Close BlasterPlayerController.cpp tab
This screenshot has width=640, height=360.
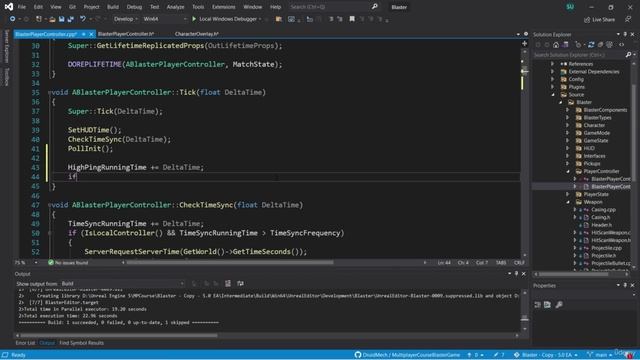point(91,34)
